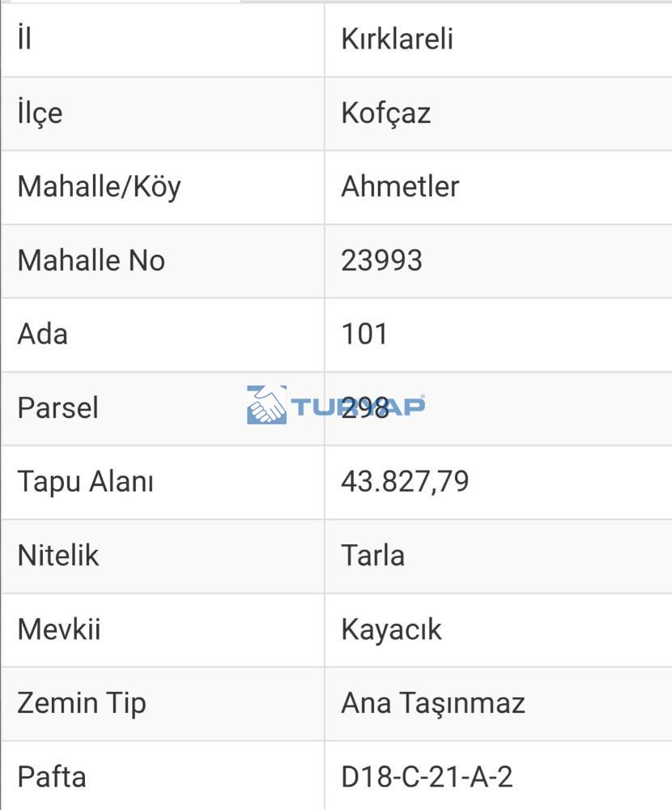
Task: Click the "Mahalle/Köy" label
Action: tap(99, 186)
